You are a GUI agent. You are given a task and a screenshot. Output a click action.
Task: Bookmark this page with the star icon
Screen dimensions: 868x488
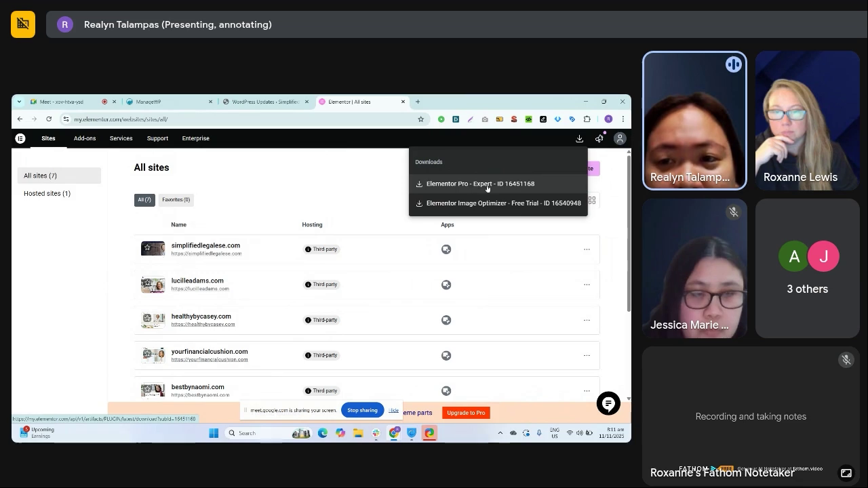click(x=420, y=119)
